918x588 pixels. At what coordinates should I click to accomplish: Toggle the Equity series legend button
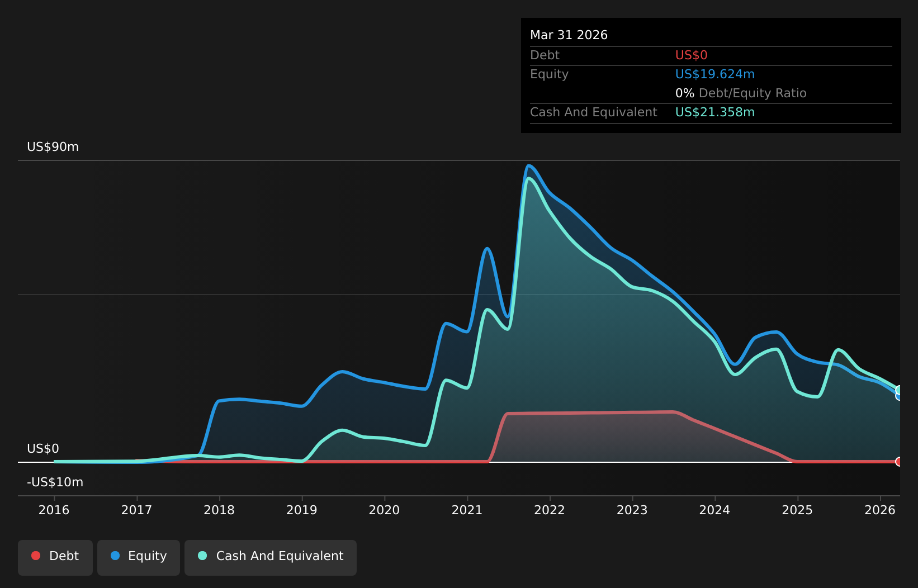click(139, 557)
